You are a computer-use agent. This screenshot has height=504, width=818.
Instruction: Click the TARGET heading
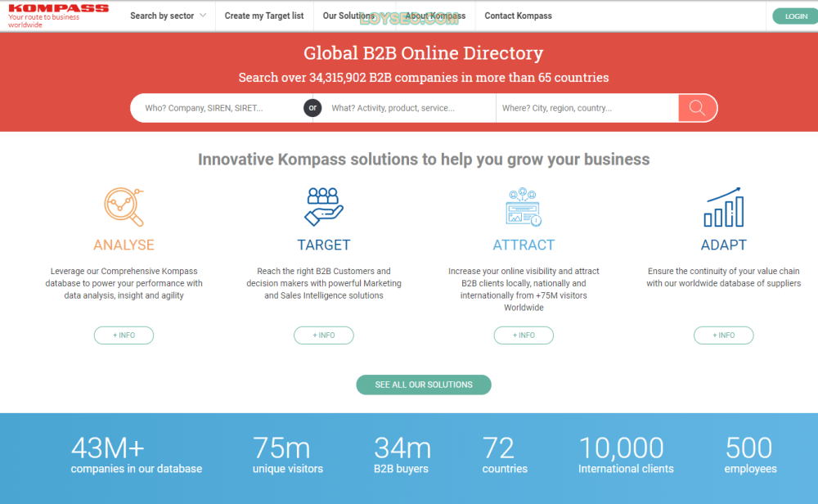point(323,245)
